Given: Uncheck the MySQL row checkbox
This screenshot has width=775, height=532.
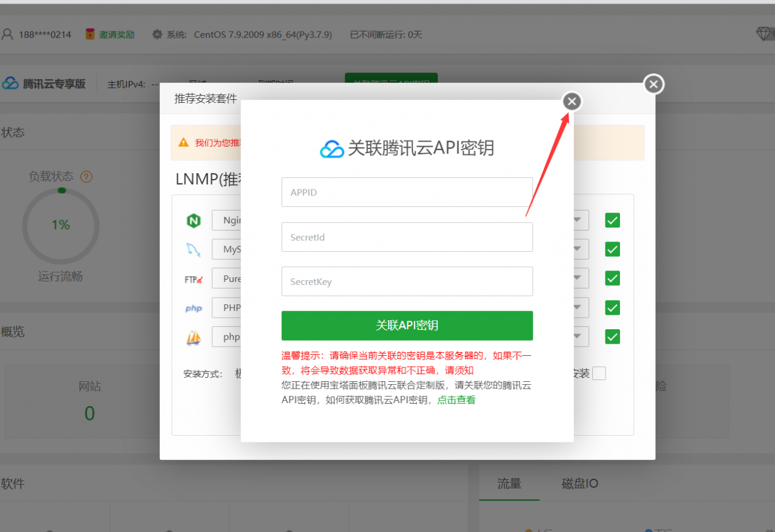Looking at the screenshot, I should click(x=613, y=249).
